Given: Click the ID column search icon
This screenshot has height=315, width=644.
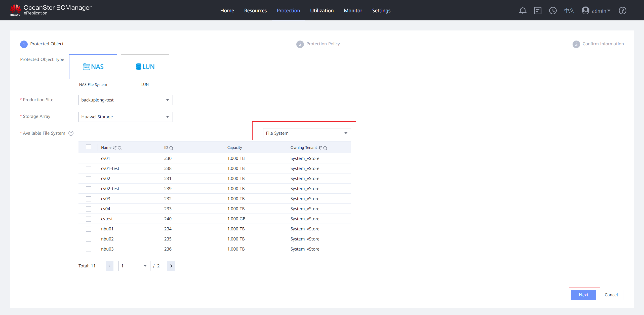Looking at the screenshot, I should click(171, 148).
